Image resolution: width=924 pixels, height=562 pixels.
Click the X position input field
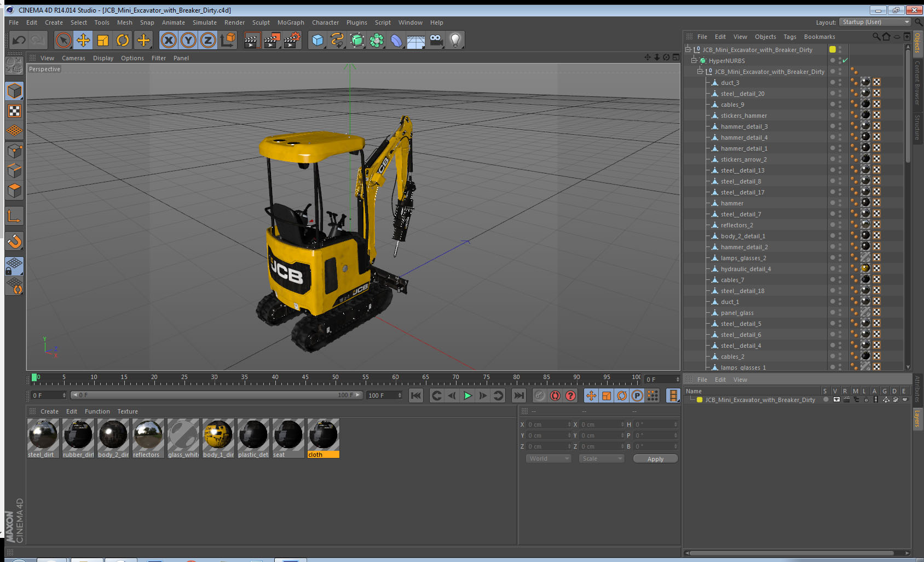tap(549, 425)
